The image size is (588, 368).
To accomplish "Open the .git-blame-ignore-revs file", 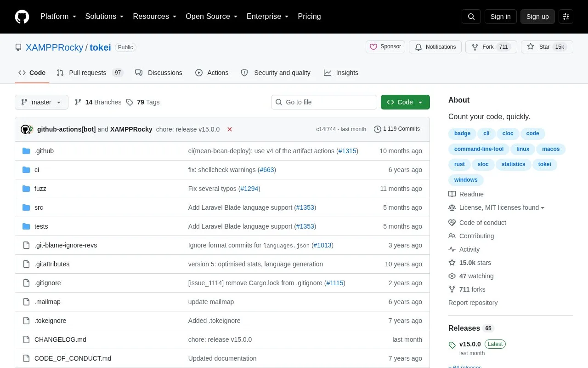I will (66, 245).
